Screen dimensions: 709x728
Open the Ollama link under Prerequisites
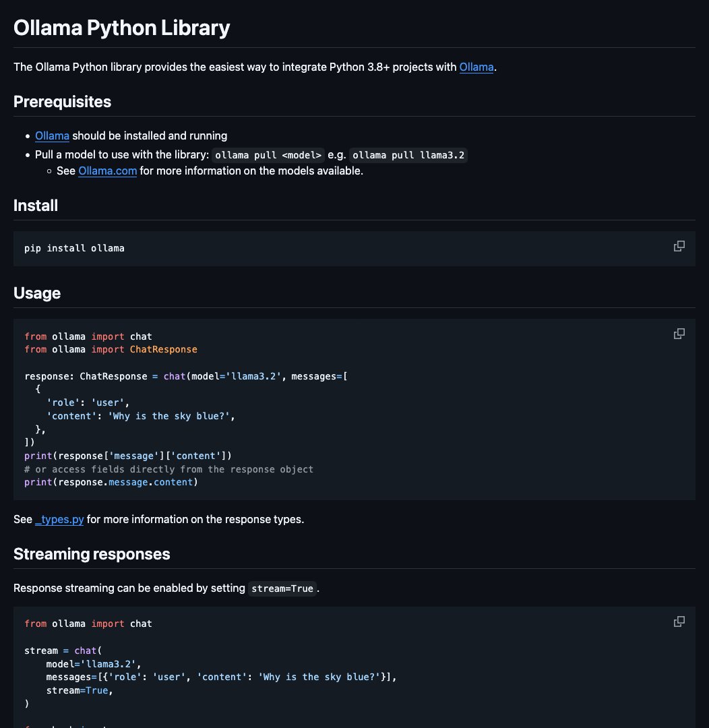point(52,136)
